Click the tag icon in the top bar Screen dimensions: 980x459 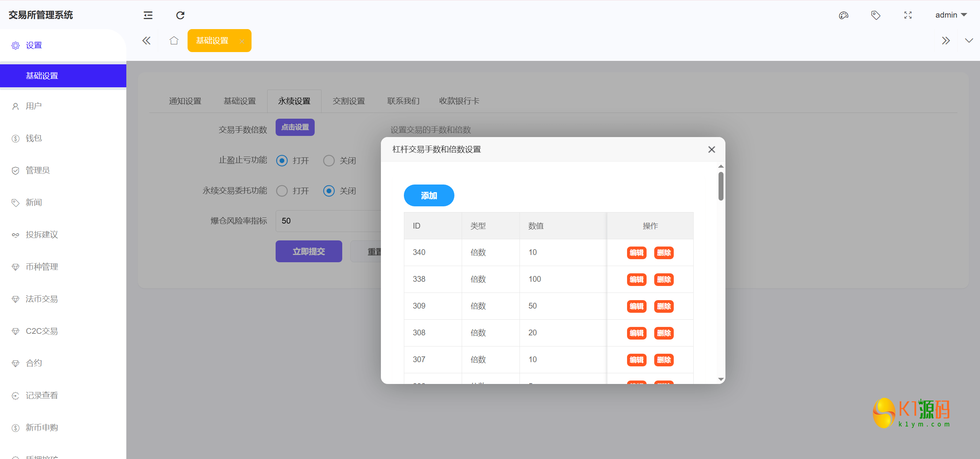pyautogui.click(x=875, y=15)
